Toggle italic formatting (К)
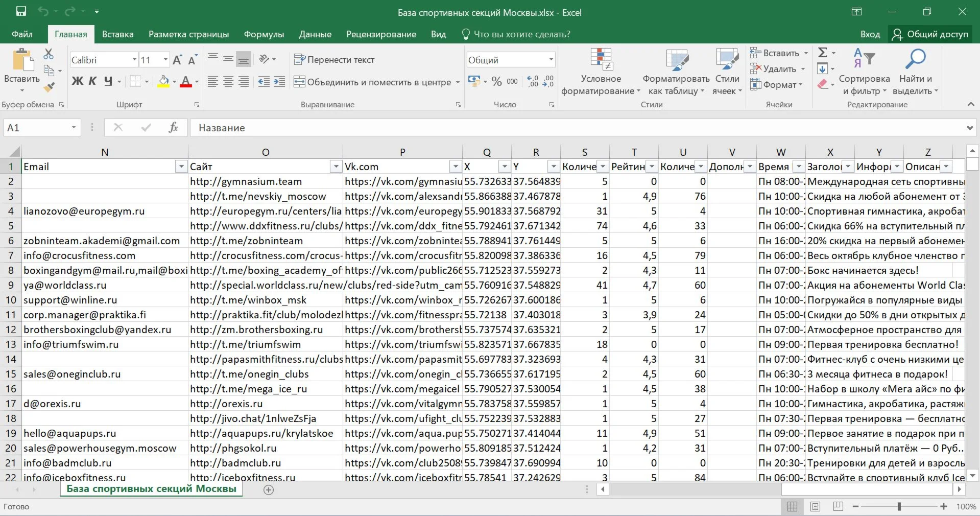 pos(92,81)
